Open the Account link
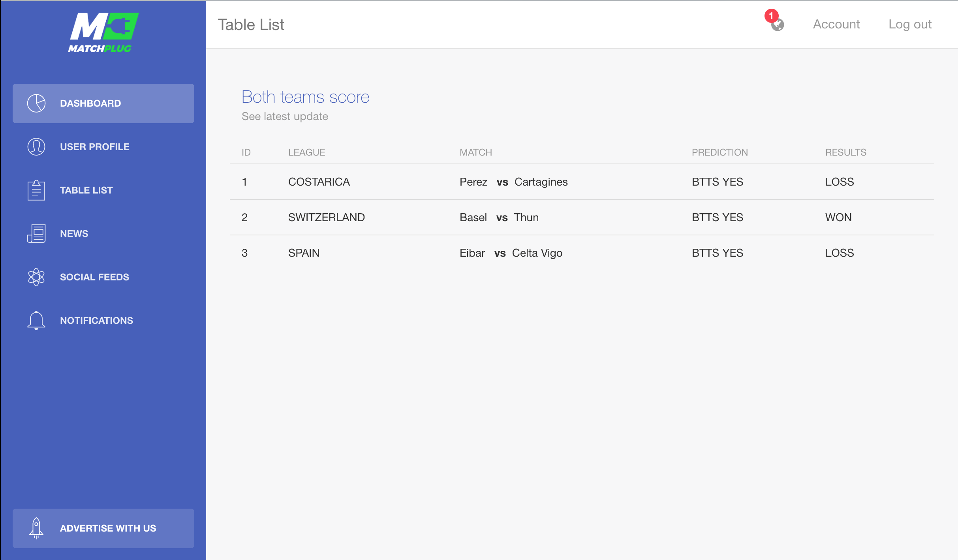The image size is (958, 560). tap(836, 24)
